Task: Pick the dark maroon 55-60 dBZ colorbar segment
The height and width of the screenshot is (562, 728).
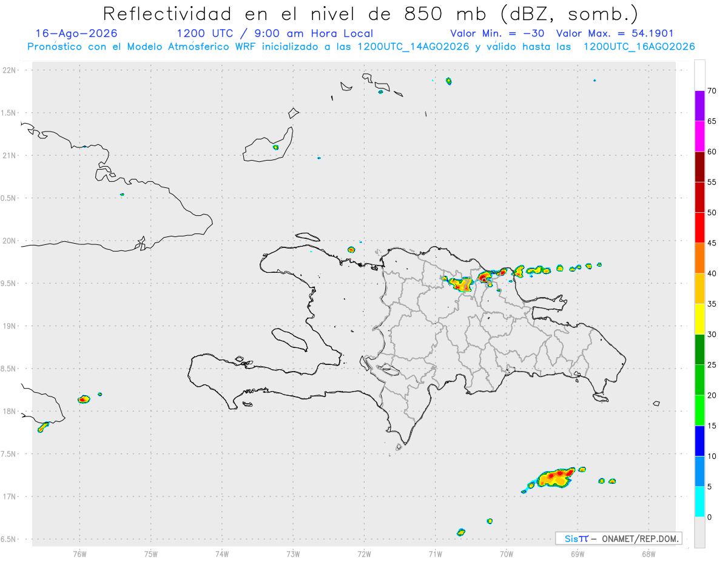Action: (x=699, y=167)
